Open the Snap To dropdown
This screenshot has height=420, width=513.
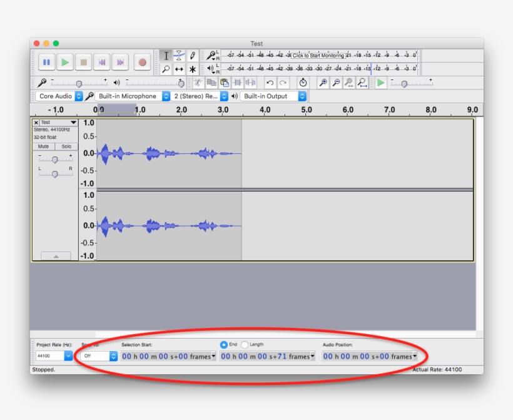point(97,356)
